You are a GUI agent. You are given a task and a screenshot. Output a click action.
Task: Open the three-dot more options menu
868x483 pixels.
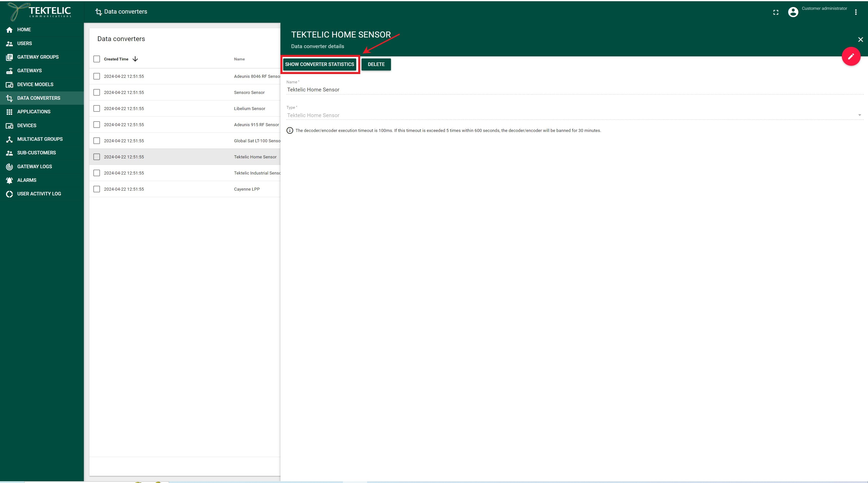pos(855,12)
